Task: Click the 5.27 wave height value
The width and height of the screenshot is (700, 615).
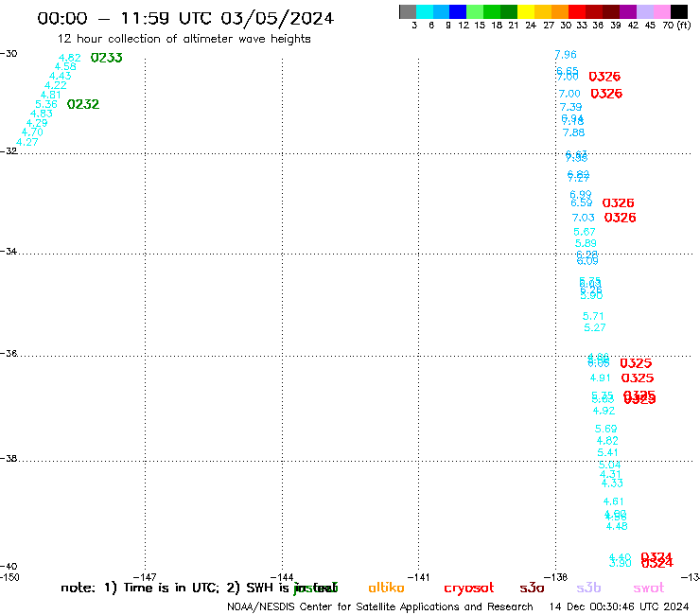Action: [x=595, y=327]
